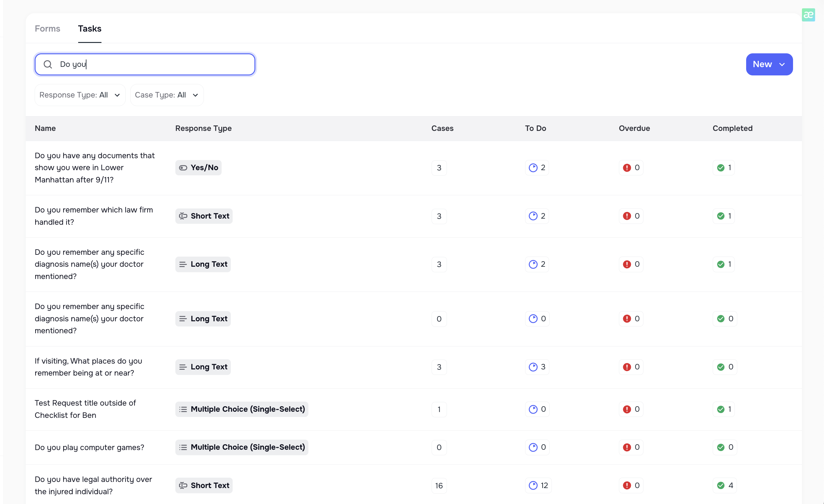The height and width of the screenshot is (504, 824).
Task: Switch to the Forms tab
Action: [x=47, y=29]
